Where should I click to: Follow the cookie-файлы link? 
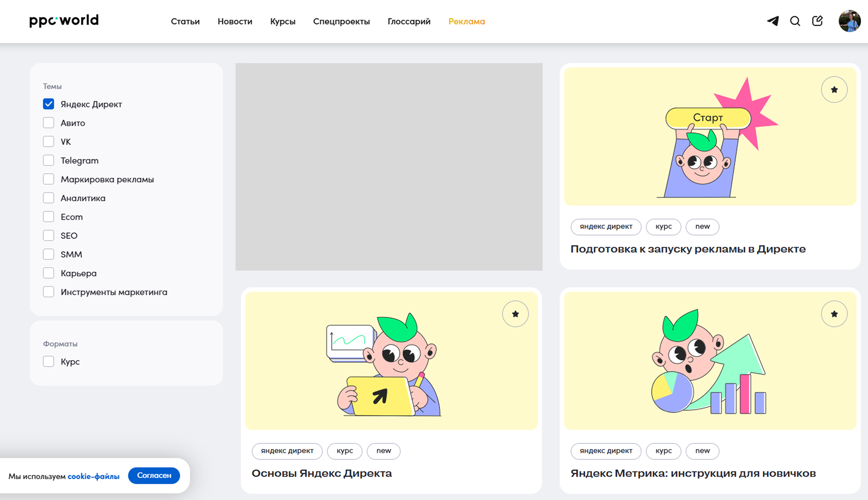pos(93,476)
